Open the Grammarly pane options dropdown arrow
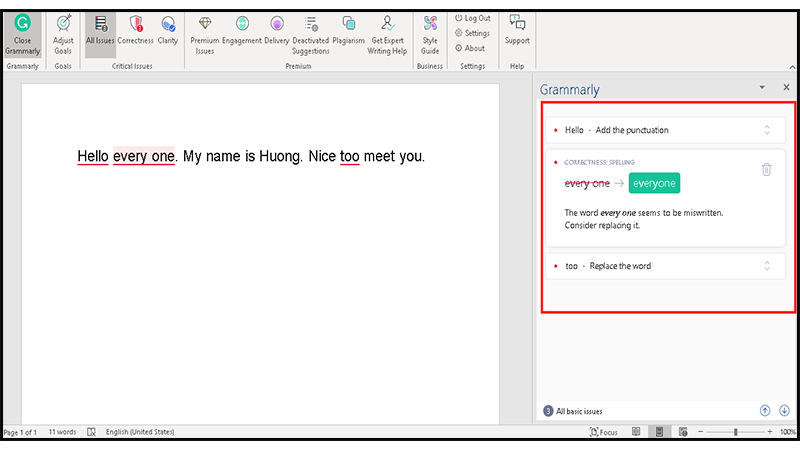 pyautogui.click(x=762, y=87)
